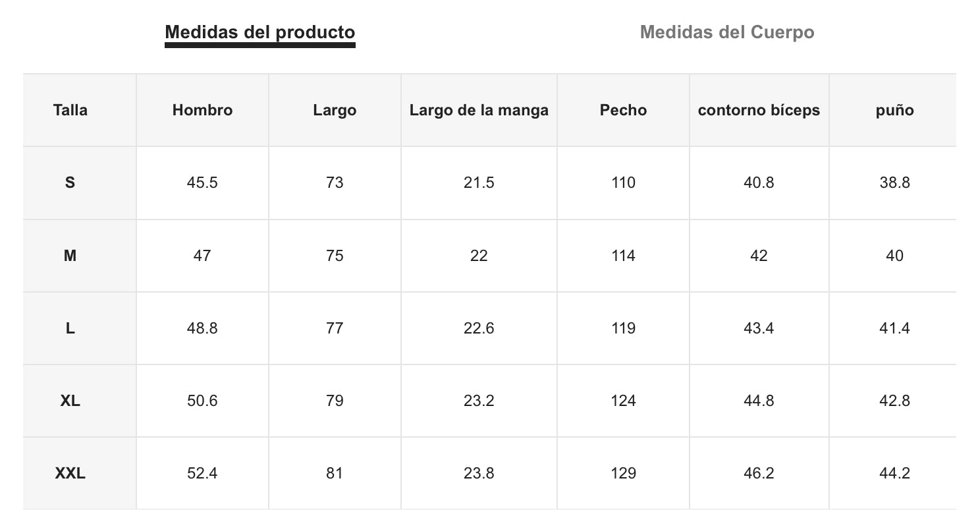Click the Largo column header
This screenshot has height=522, width=980.
335,110
